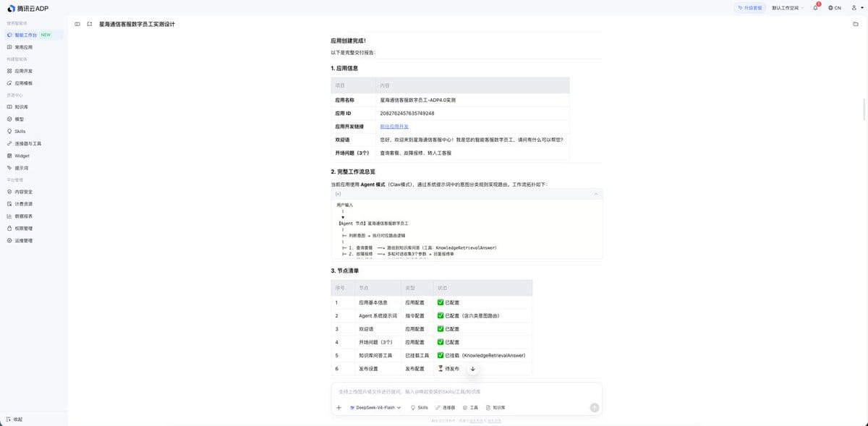
Task: Click the 计费资源 sidebar icon
Action: [x=9, y=204]
